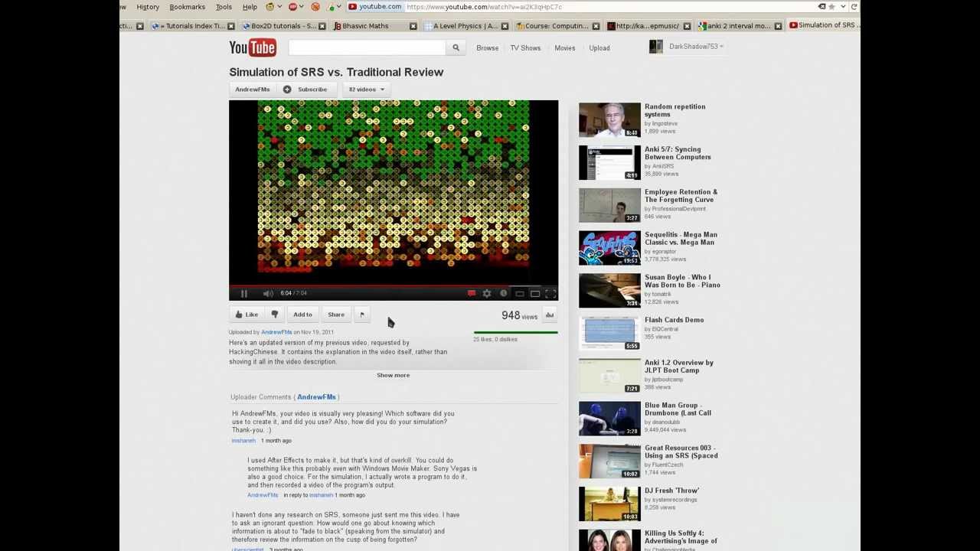Click the Watch Later clock icon
Viewport: 980px width, 551px height.
point(503,293)
